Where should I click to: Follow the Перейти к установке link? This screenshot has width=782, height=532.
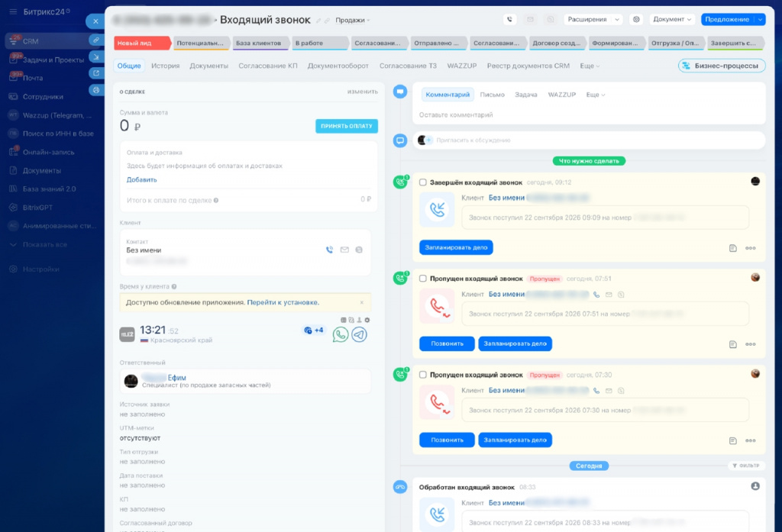(x=283, y=303)
